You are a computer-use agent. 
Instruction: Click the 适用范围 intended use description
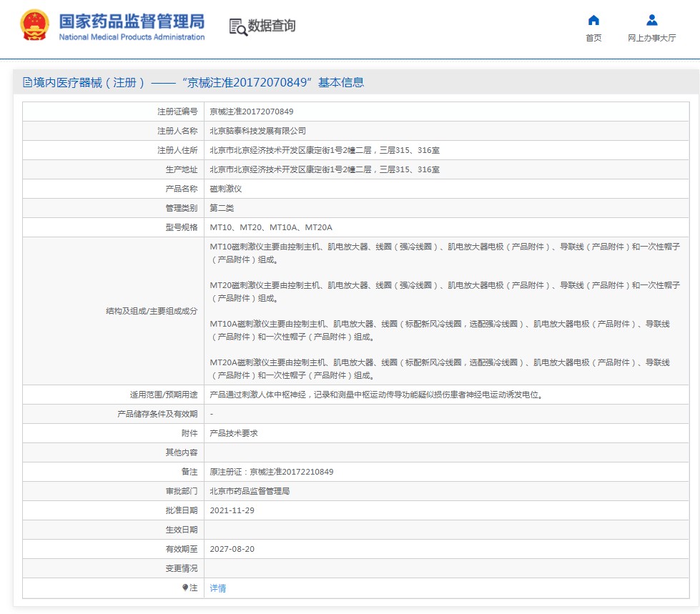[376, 395]
